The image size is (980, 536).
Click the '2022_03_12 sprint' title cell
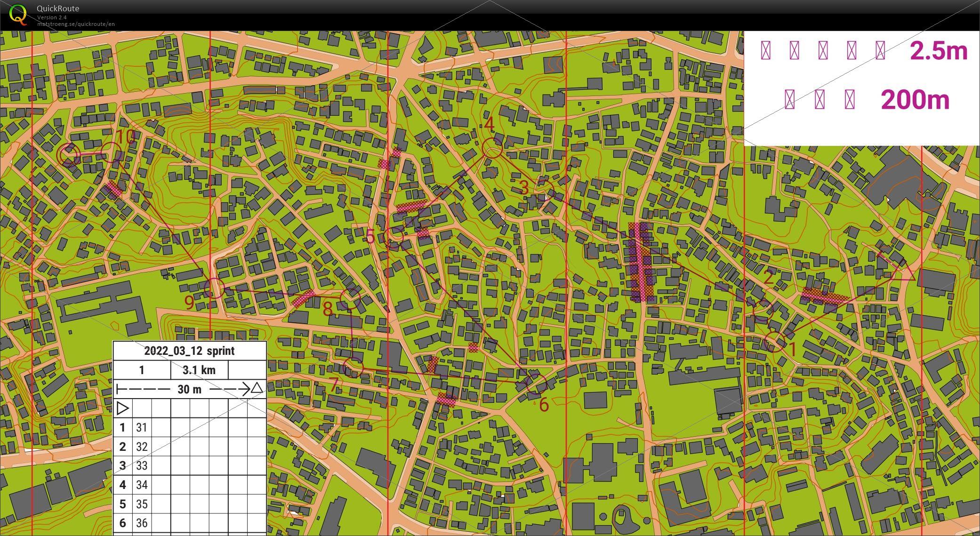pyautogui.click(x=189, y=351)
